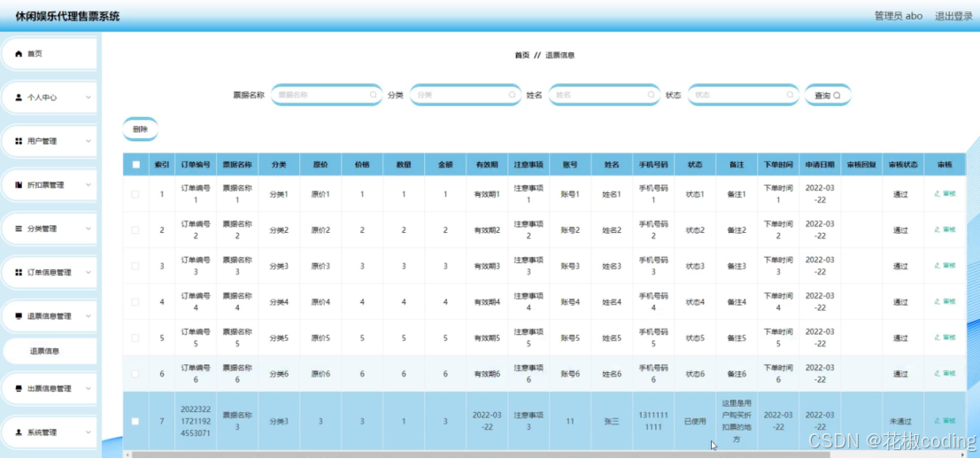Click the 审核 edit icon in row 3

(938, 265)
